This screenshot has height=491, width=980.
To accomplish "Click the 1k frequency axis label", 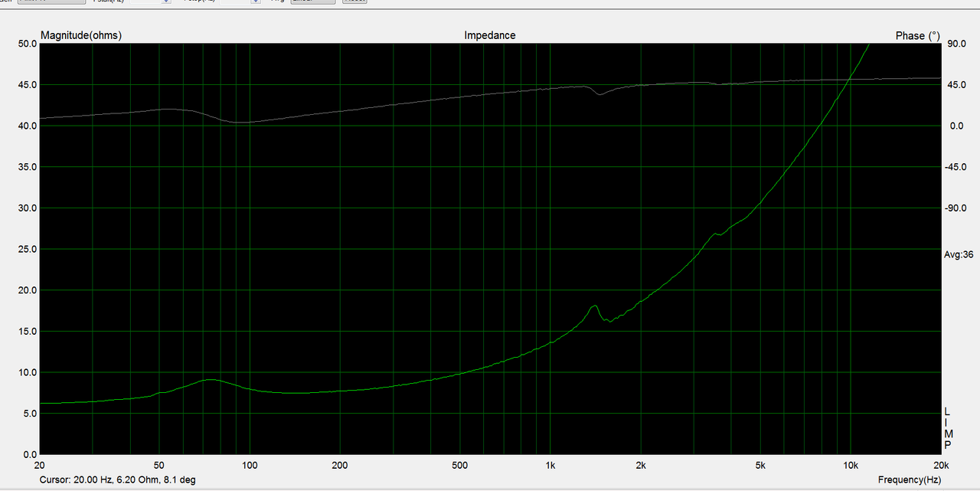I will click(x=550, y=465).
